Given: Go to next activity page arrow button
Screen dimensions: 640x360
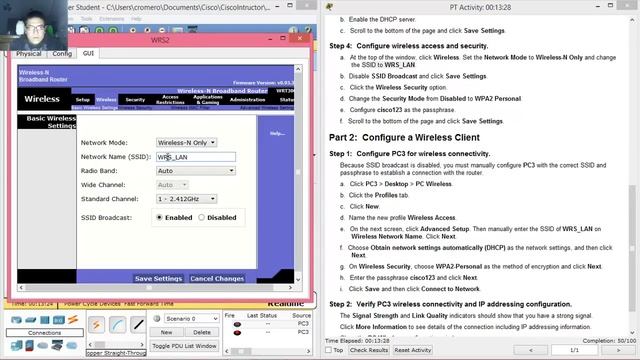Looking at the screenshot, I should coord(618,350).
